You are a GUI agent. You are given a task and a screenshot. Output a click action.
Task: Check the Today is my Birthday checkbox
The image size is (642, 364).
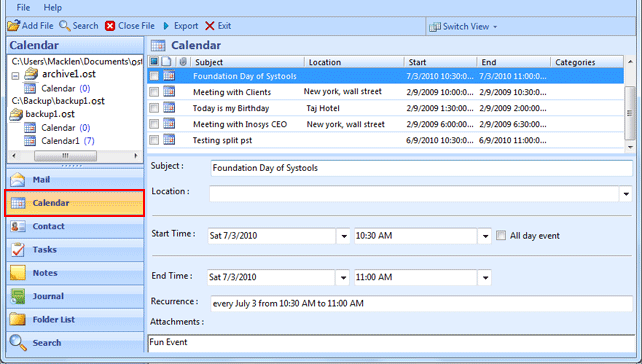(154, 108)
